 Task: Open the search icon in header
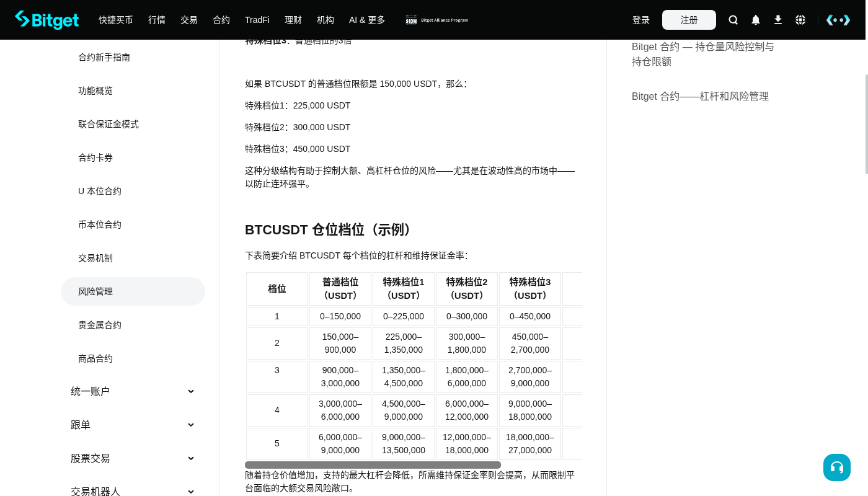point(733,20)
